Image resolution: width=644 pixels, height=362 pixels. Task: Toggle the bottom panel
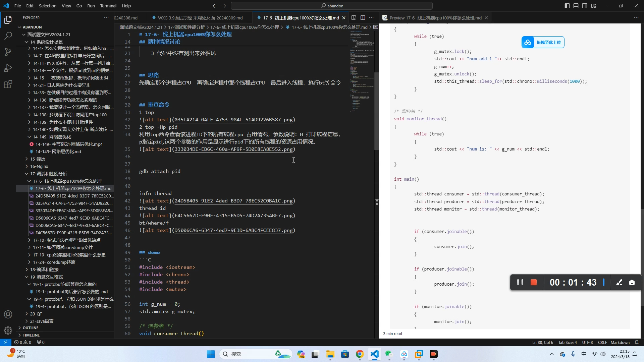tap(576, 6)
